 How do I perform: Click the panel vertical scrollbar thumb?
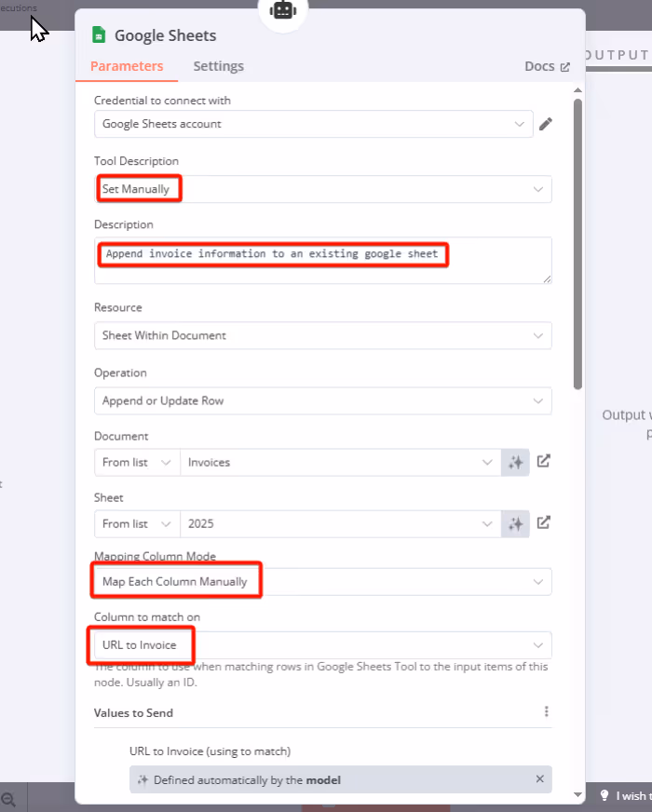click(x=577, y=243)
